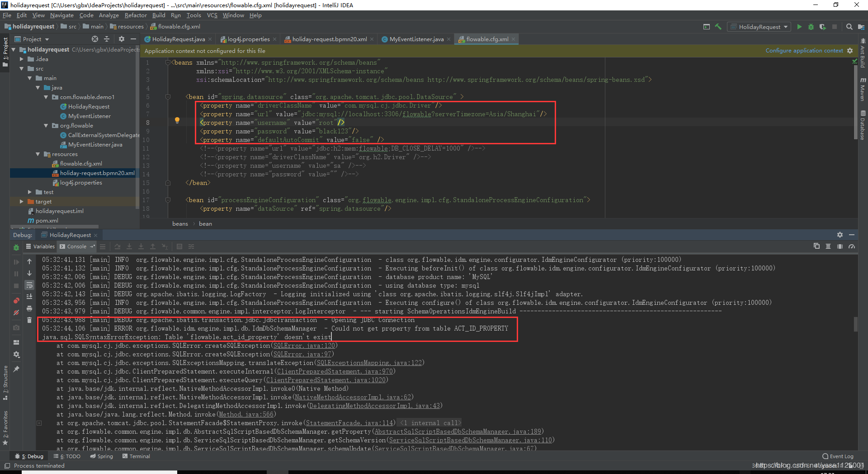Collapse the holidayrequest root node
Screen dimensions: 868x474
(14, 50)
